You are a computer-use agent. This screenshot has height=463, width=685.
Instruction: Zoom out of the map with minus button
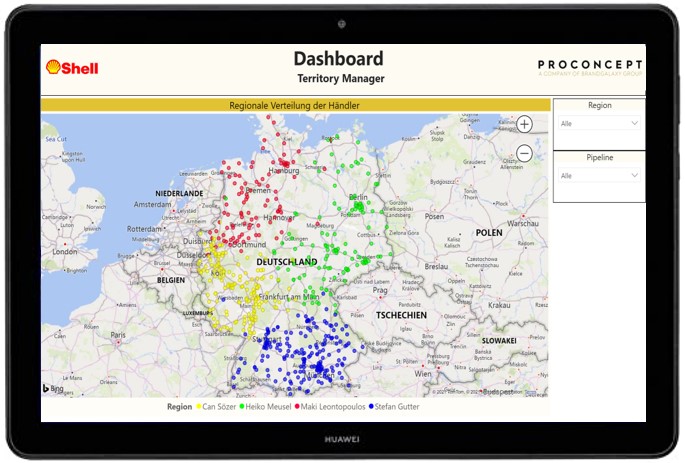coord(525,153)
